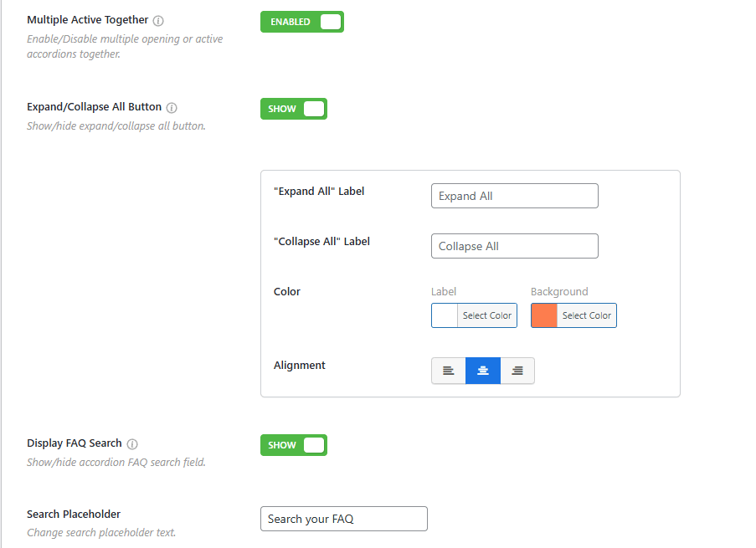Hide the Display FAQ Search toggle

tap(294, 445)
